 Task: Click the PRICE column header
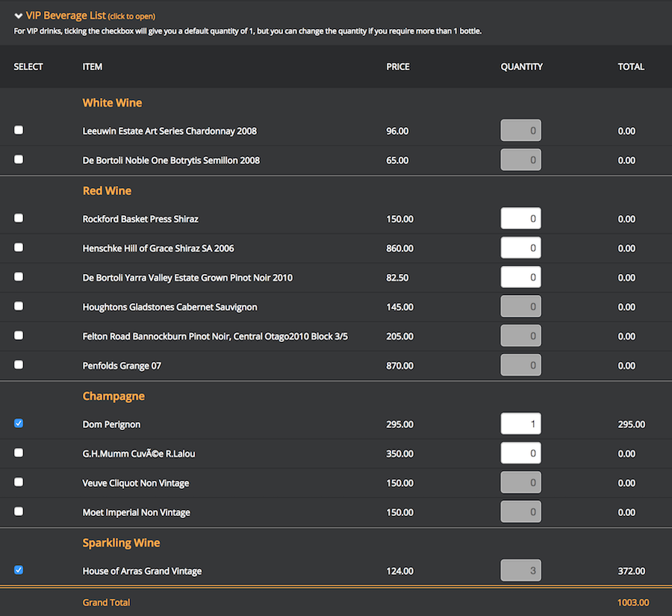click(x=398, y=67)
